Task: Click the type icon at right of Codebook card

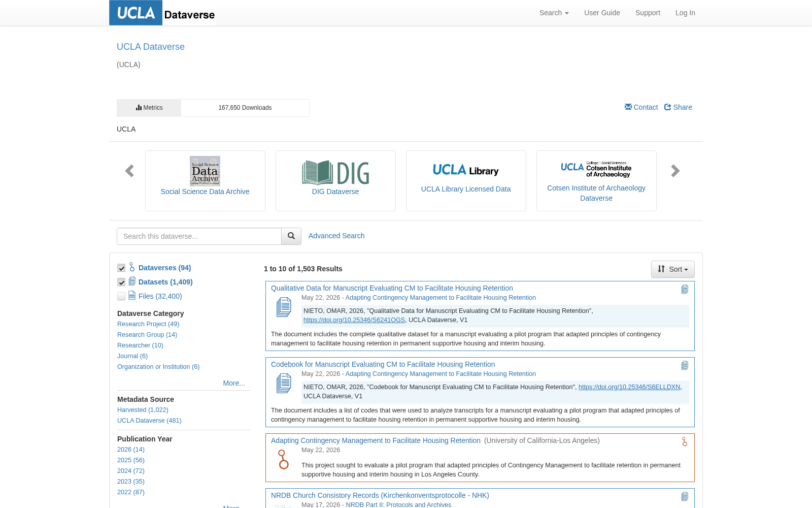Action: pos(685,365)
